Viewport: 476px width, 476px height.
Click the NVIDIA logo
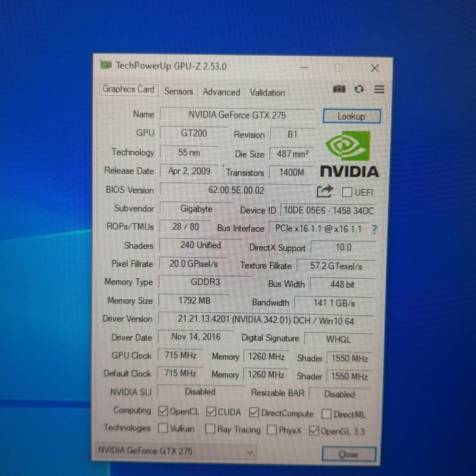point(349,154)
